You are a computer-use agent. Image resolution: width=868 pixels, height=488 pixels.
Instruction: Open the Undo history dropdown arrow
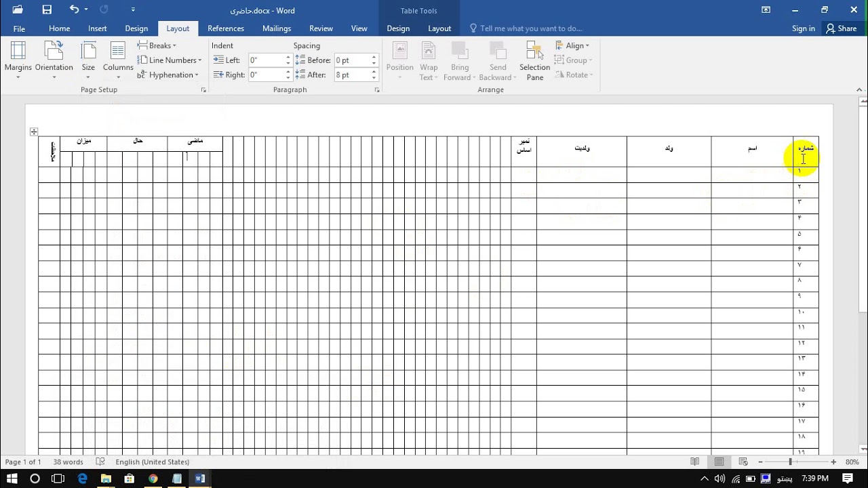(x=86, y=9)
